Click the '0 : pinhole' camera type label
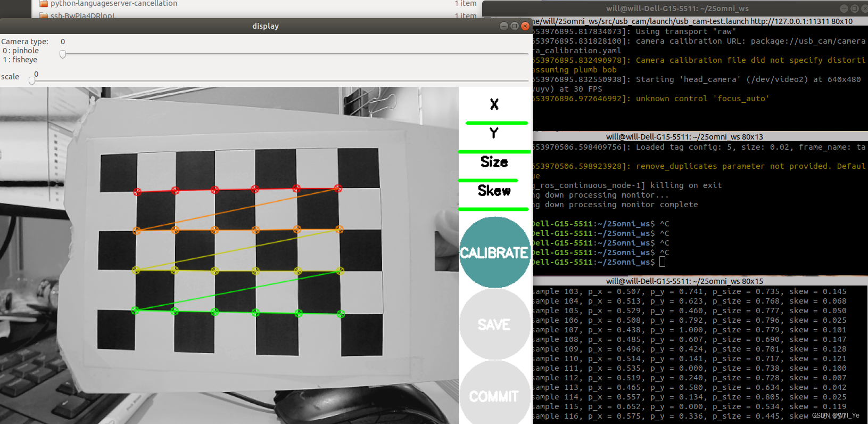 click(x=21, y=51)
